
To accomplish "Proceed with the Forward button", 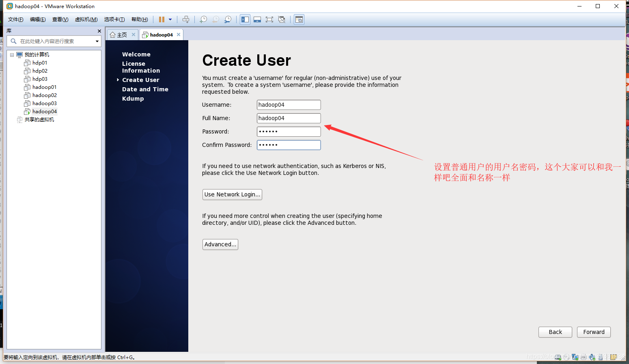I will click(x=594, y=332).
